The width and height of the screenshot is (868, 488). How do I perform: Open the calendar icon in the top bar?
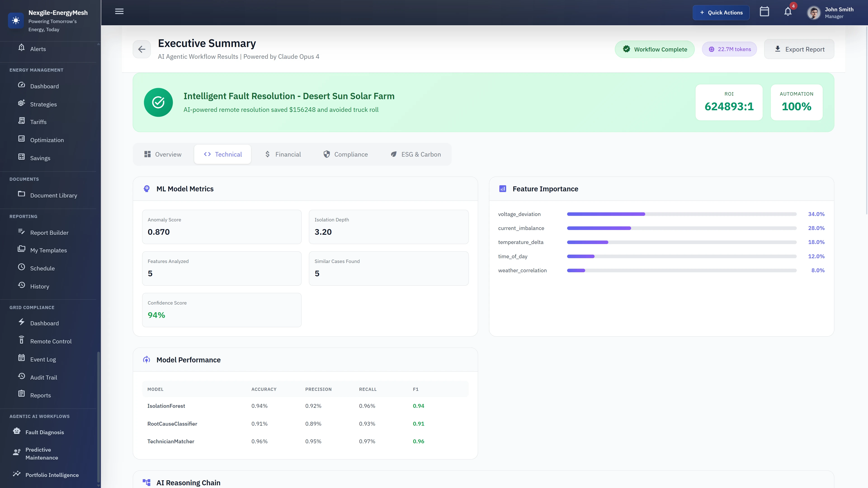(x=764, y=11)
